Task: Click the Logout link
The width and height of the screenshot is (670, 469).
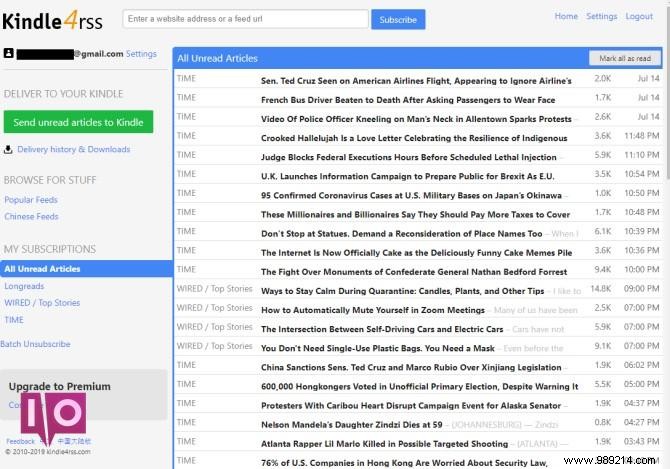Action: pyautogui.click(x=639, y=17)
